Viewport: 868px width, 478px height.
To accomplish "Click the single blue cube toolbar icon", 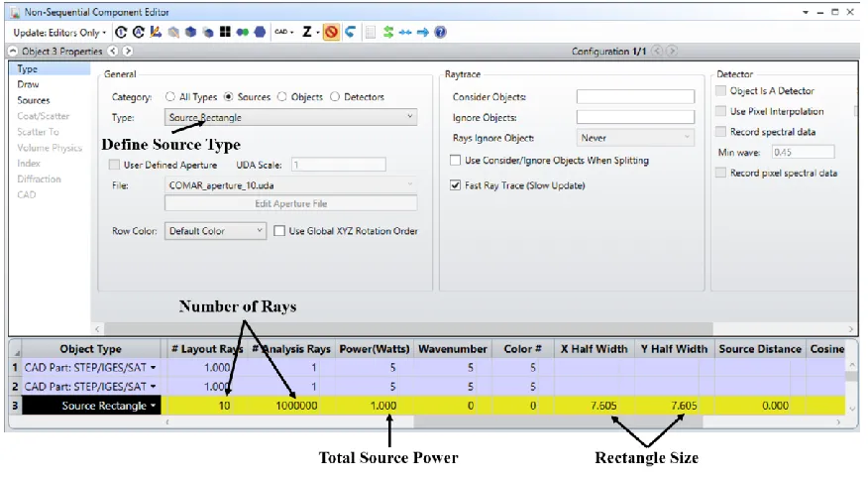I will (191, 33).
